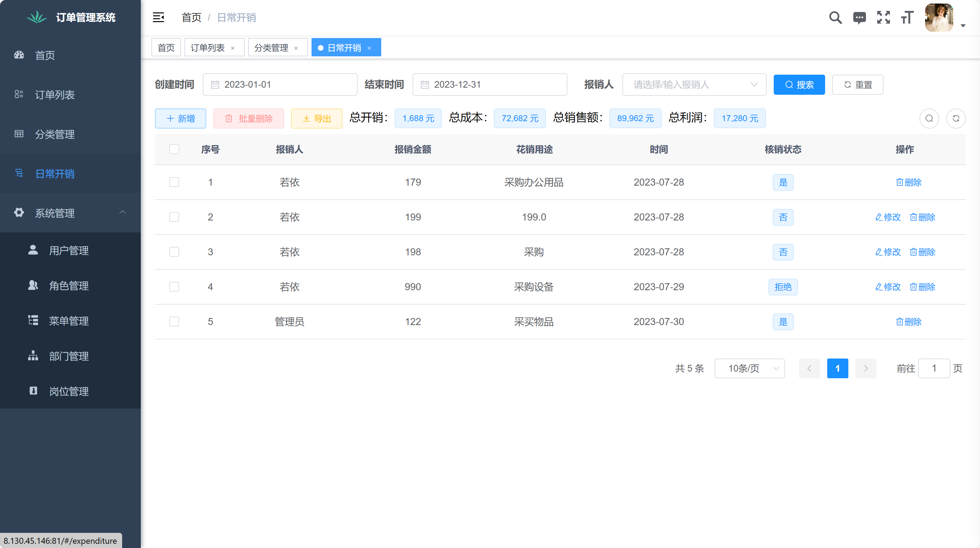Screen dimensions: 980x548
Task: Open the 10条/页 page size dropdown
Action: pos(750,368)
